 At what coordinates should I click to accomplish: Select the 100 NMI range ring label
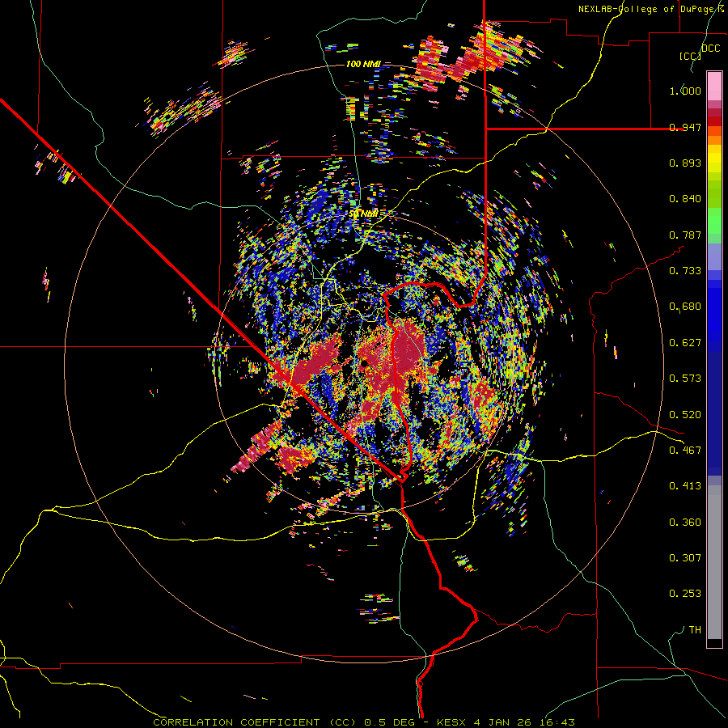pos(363,64)
